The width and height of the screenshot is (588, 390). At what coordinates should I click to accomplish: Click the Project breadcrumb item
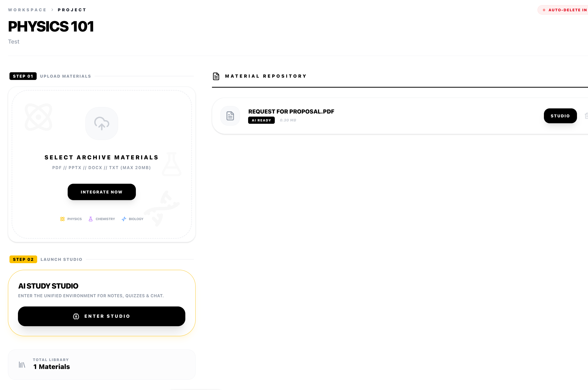click(x=72, y=10)
